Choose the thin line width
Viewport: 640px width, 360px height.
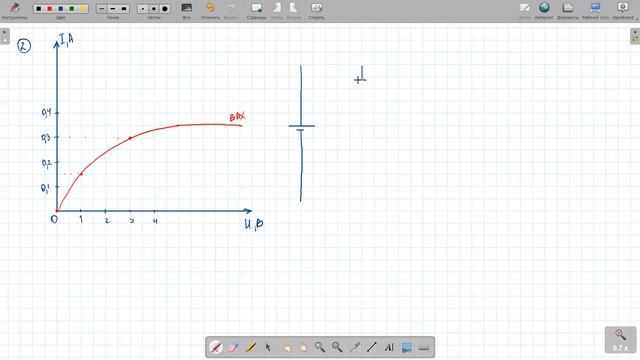(102, 9)
